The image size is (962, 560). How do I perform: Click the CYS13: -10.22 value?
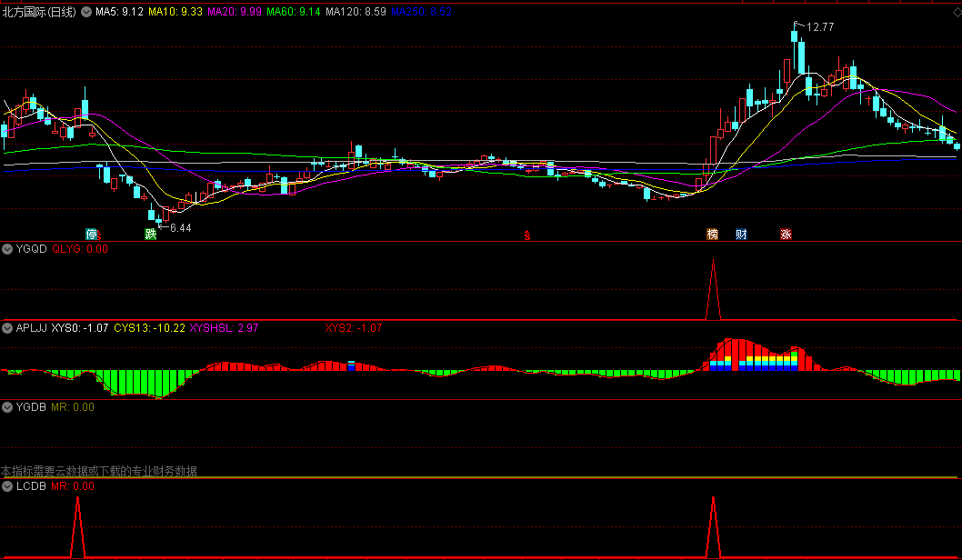(150, 328)
